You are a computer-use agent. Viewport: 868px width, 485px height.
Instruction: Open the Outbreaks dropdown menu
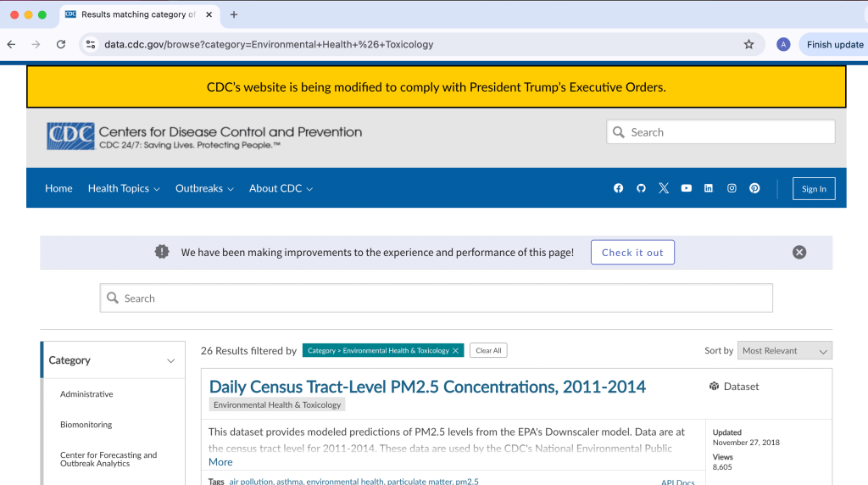pos(204,188)
